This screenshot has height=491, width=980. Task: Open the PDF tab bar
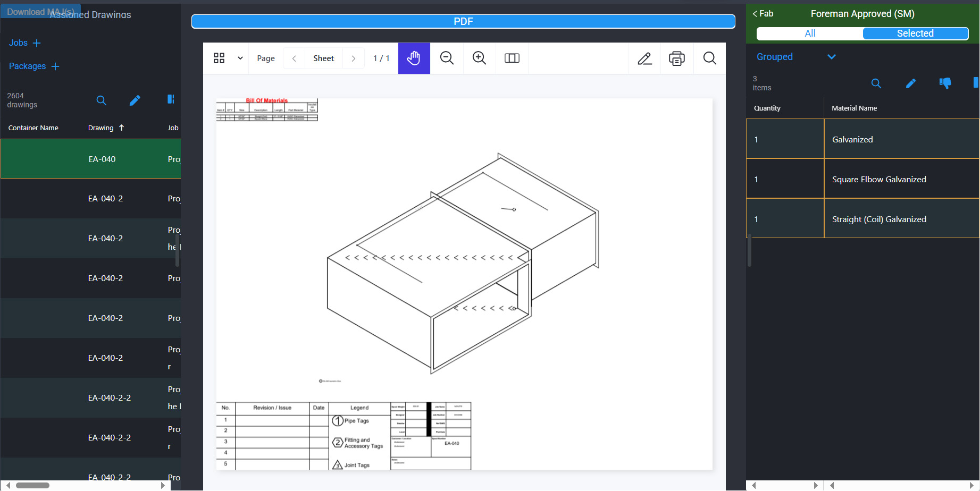pyautogui.click(x=463, y=21)
